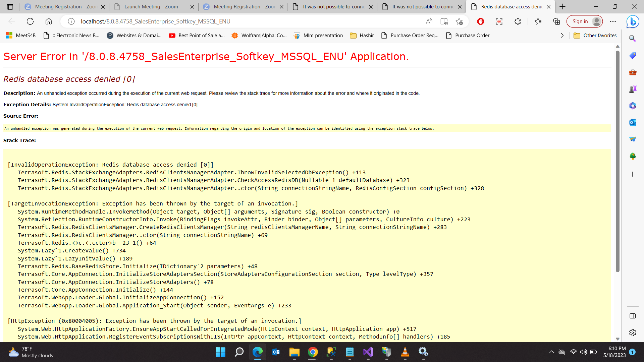This screenshot has height=362, width=644.
Task: Click the page vertical scrollbar thumb
Action: 618,161
